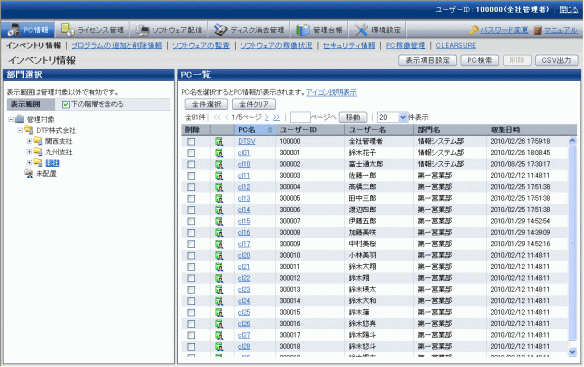Image resolution: width=584 pixels, height=367 pixels.
Task: Open PC details for DTSV
Action: [247, 142]
